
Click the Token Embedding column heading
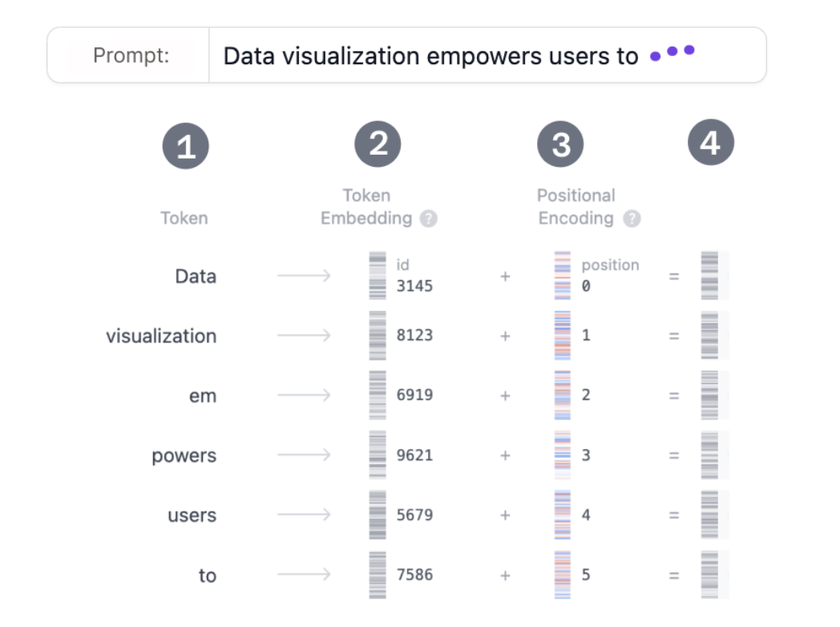[x=367, y=207]
